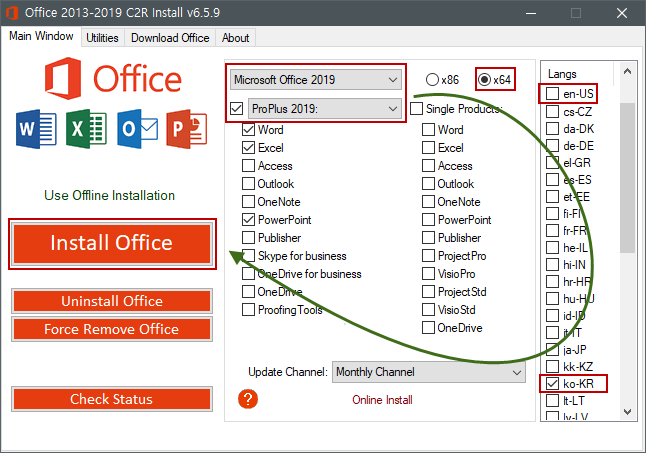
Task: Select the x86 architecture radio button
Action: tap(442, 79)
